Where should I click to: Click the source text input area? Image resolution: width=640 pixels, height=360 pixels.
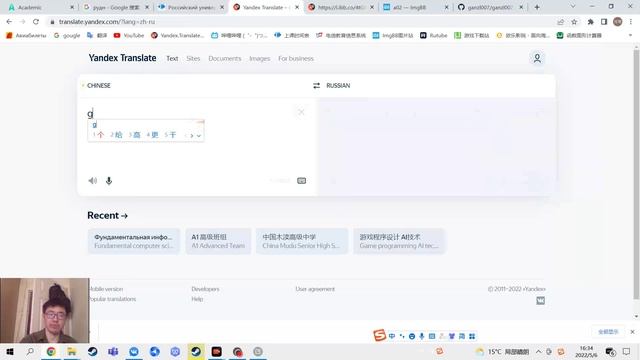click(197, 139)
